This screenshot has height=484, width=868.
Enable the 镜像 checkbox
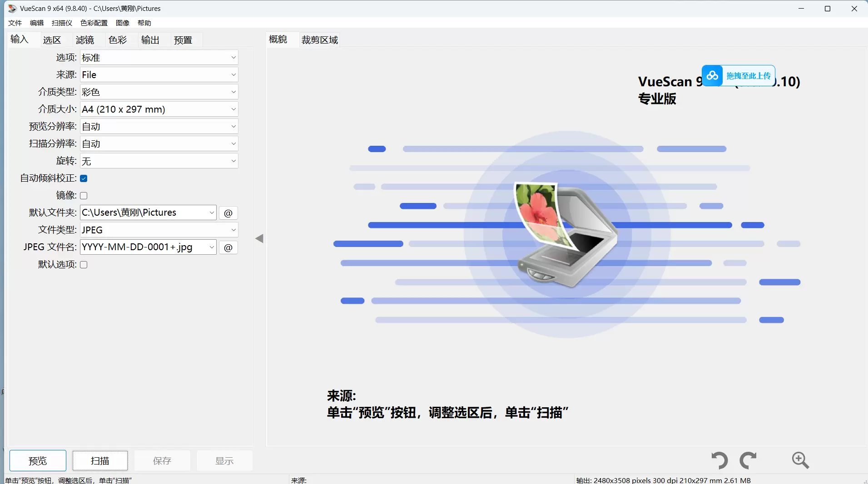[84, 196]
